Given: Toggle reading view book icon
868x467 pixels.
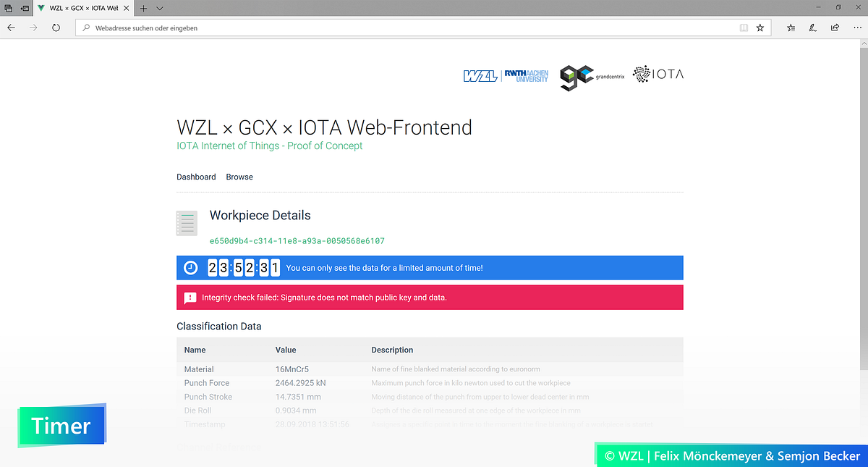Looking at the screenshot, I should point(744,28).
